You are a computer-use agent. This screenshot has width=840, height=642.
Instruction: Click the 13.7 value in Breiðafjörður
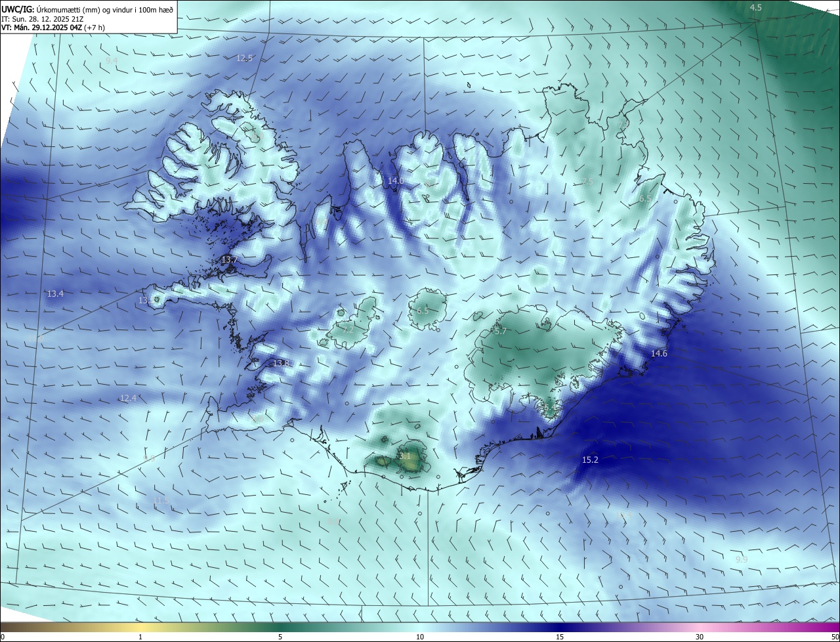[x=229, y=260]
